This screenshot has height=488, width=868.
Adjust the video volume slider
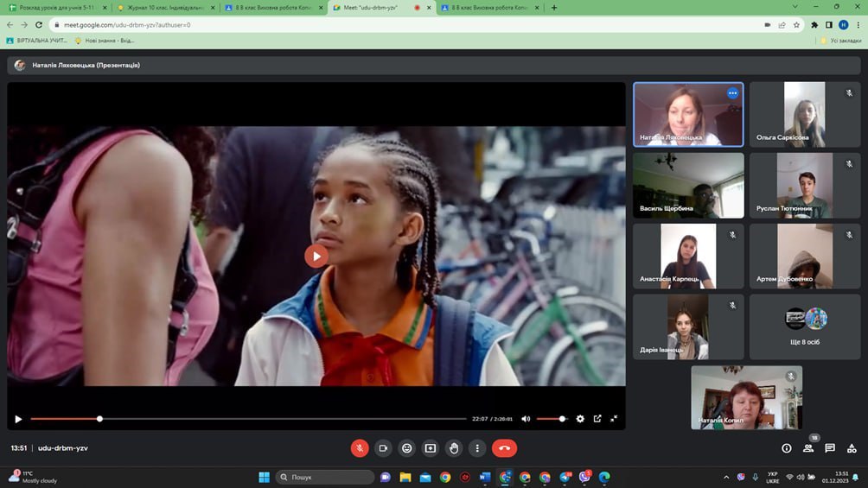click(x=552, y=419)
